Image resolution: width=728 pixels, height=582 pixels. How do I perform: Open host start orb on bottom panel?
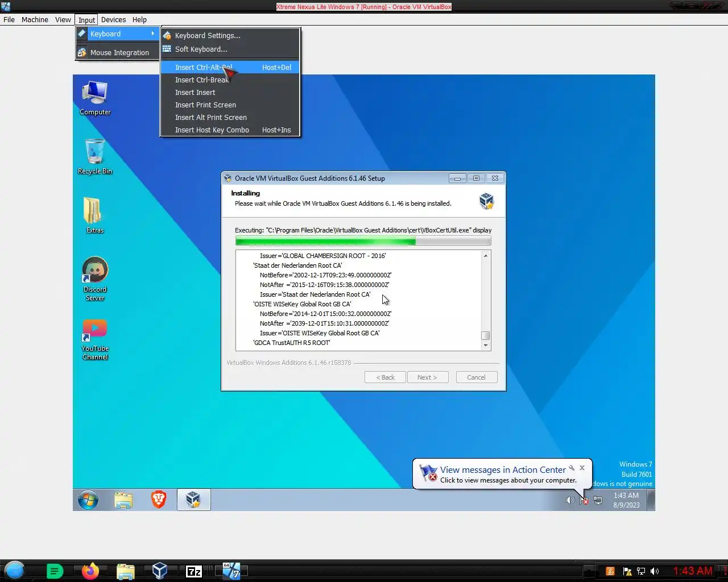14,570
